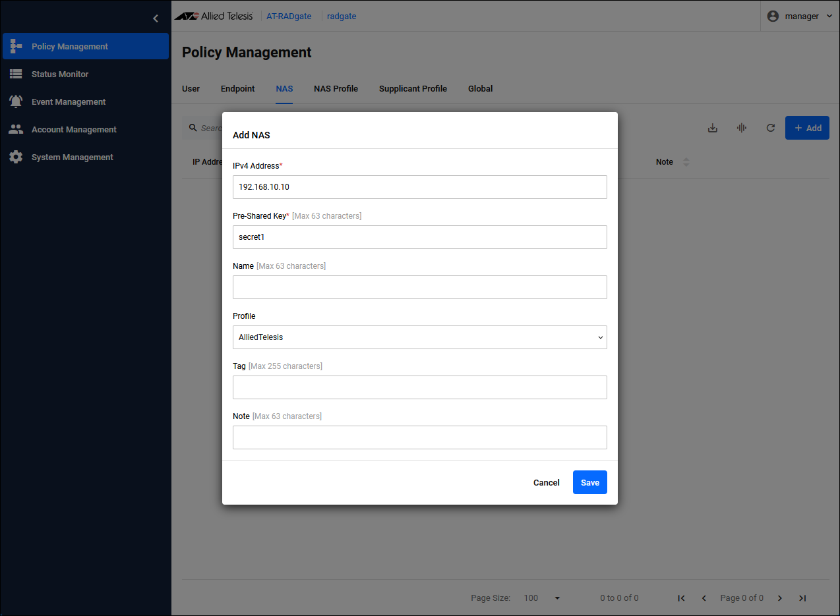Collapse the sidebar with the chevron arrow
The image size is (840, 616).
click(x=156, y=18)
